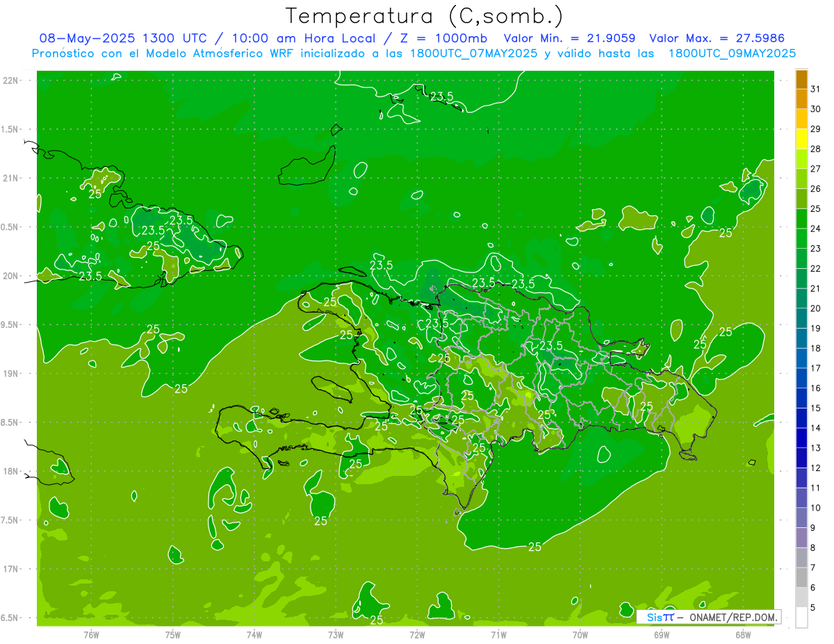Image resolution: width=834 pixels, height=644 pixels.
Task: Click the "68W" longitude label
Action: coord(743,635)
